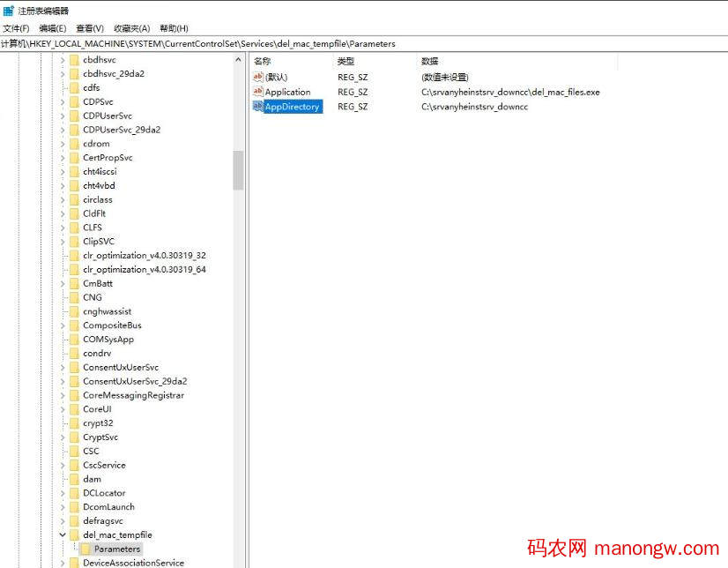
Task: Open the 文件(F) menu
Action: point(16,27)
